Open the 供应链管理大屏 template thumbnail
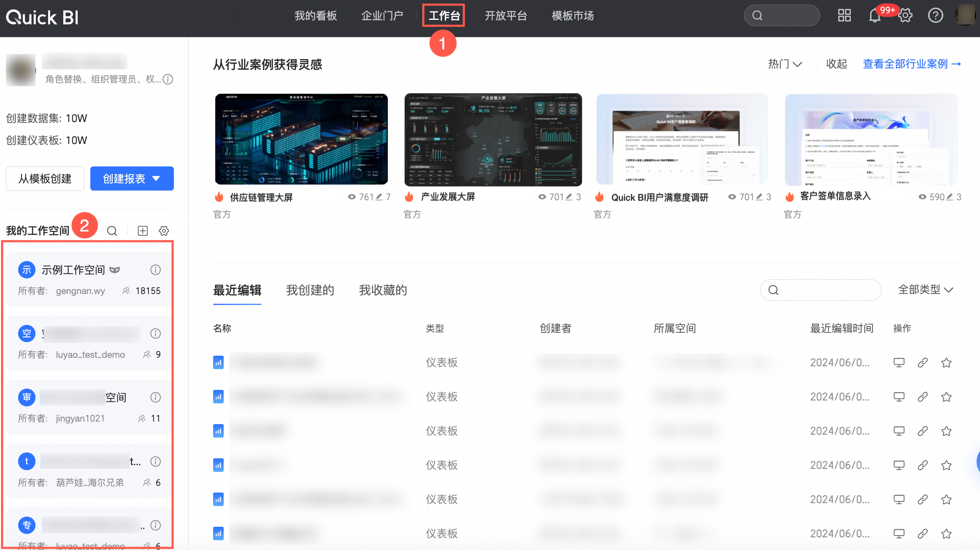This screenshot has width=980, height=550. click(x=301, y=139)
